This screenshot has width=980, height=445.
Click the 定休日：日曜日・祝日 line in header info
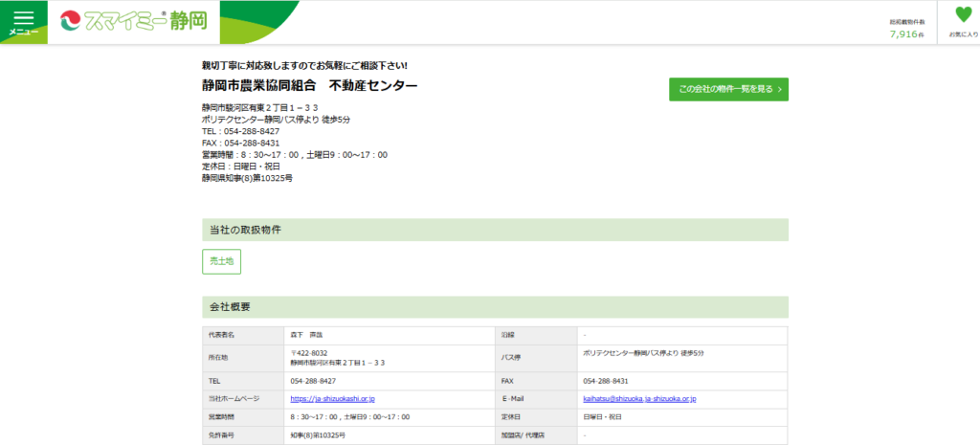point(240,167)
